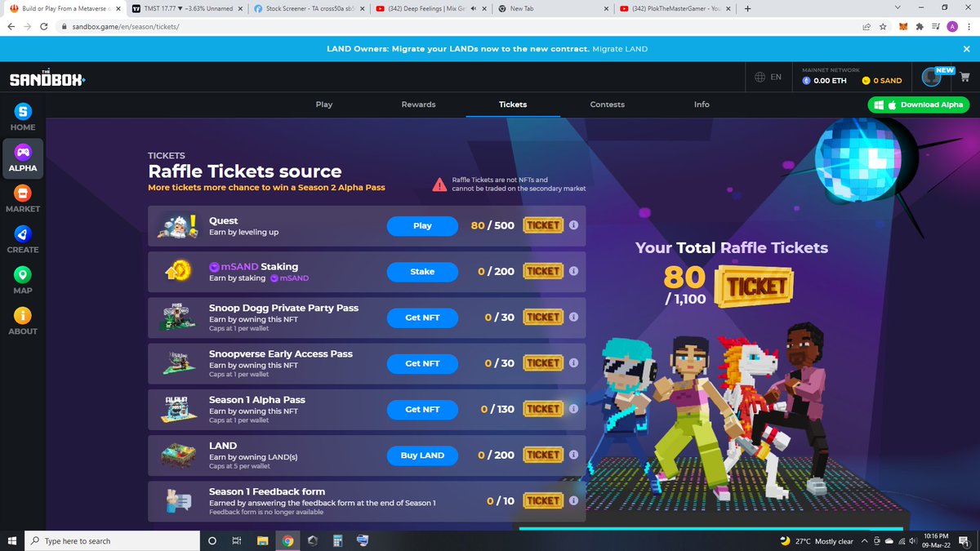
Task: Click the Download Alpha button
Action: [920, 104]
